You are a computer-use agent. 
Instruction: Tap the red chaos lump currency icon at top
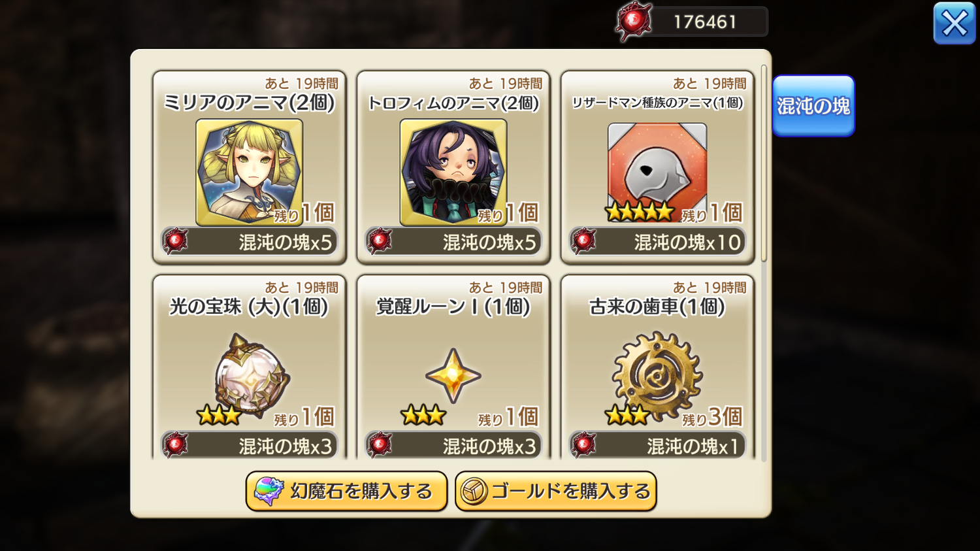pyautogui.click(x=633, y=22)
